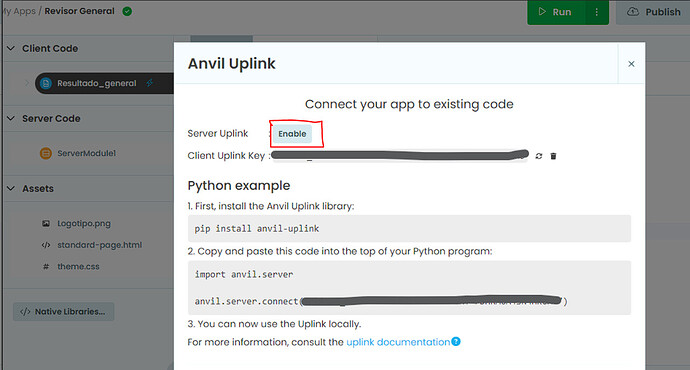690x370 pixels.
Task: Close the Anvil Uplink dialog
Action: (x=631, y=64)
